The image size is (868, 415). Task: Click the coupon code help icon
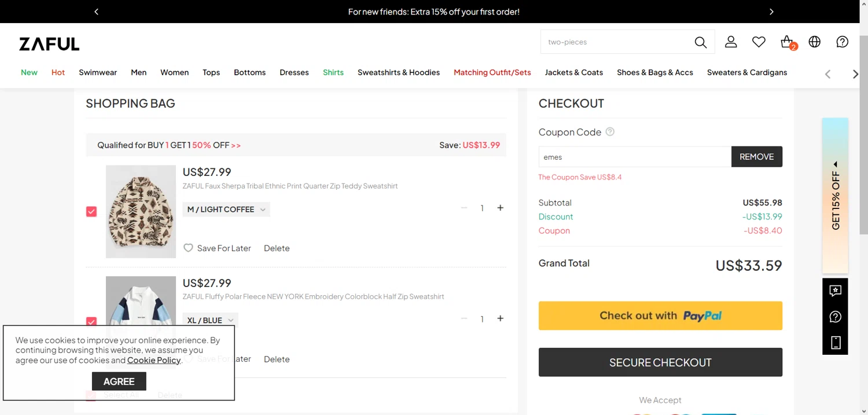(610, 132)
